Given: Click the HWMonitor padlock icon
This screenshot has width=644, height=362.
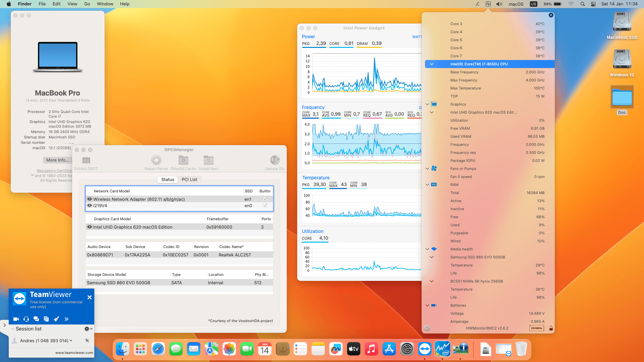Looking at the screenshot, I should coord(551,328).
